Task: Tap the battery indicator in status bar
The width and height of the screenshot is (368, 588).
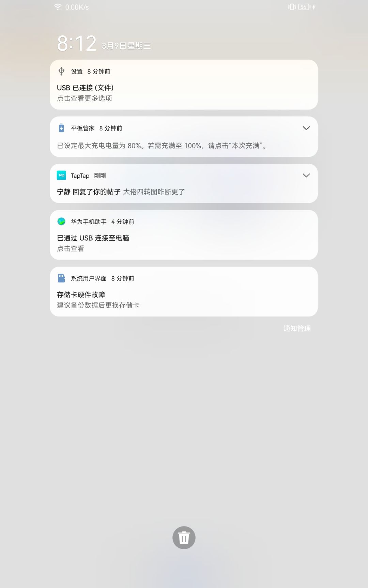Action: tap(304, 7)
